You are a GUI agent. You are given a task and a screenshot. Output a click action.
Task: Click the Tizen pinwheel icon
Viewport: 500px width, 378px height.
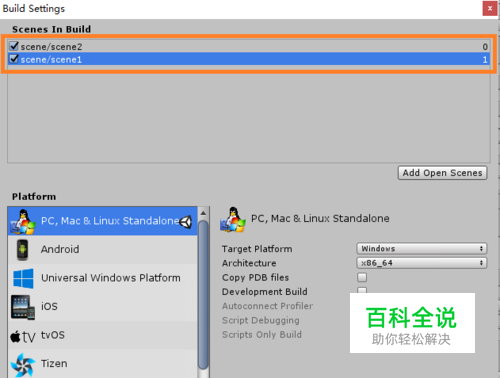pyautogui.click(x=23, y=365)
